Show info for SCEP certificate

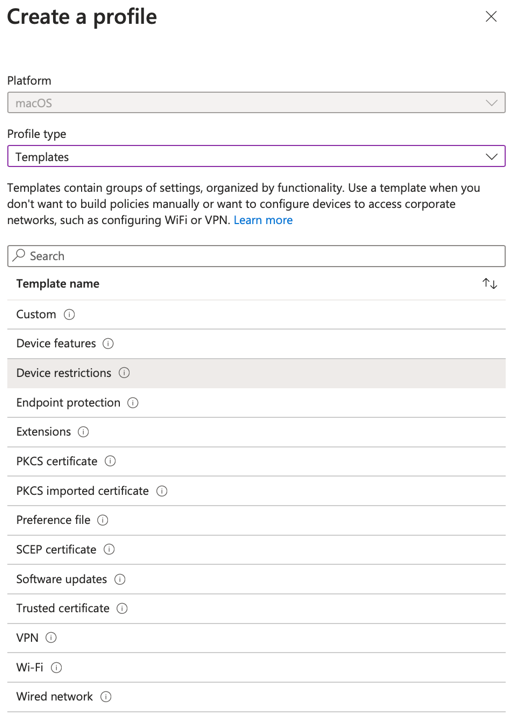click(x=109, y=549)
